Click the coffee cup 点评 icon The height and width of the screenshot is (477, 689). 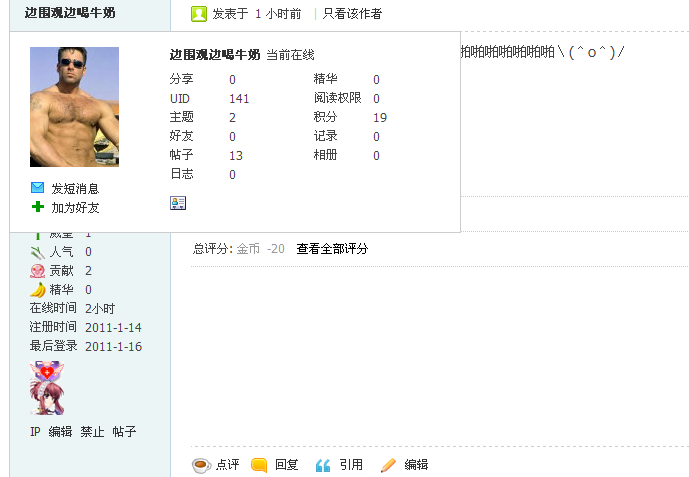pyautogui.click(x=202, y=465)
